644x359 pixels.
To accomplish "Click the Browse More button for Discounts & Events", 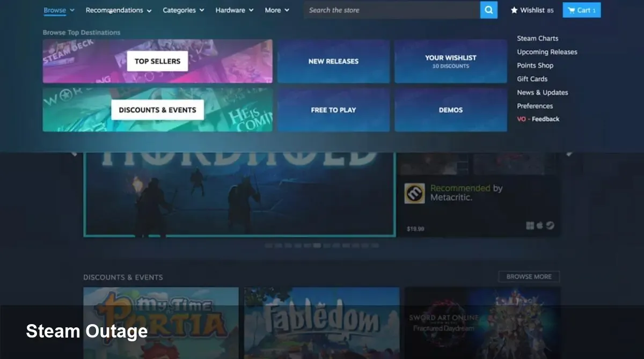I will coord(529,276).
